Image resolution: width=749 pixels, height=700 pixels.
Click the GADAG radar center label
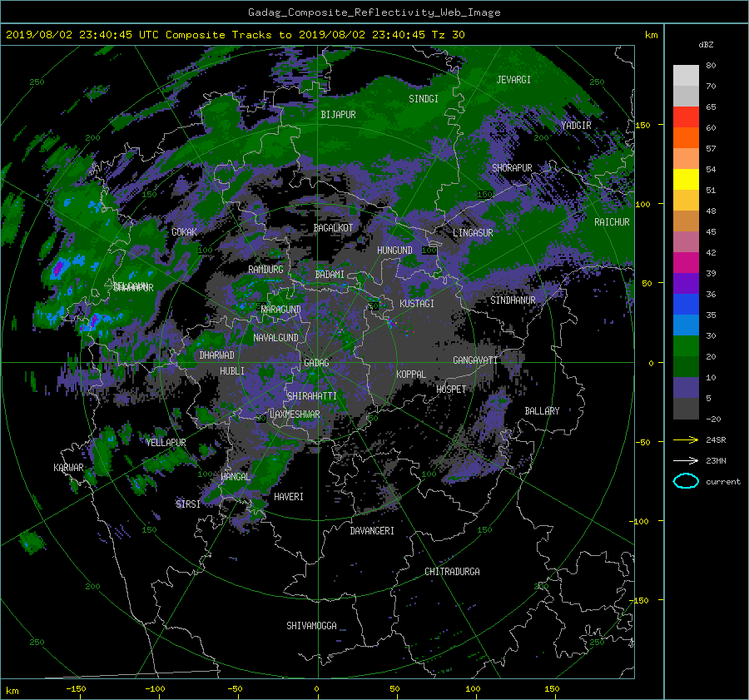click(317, 363)
